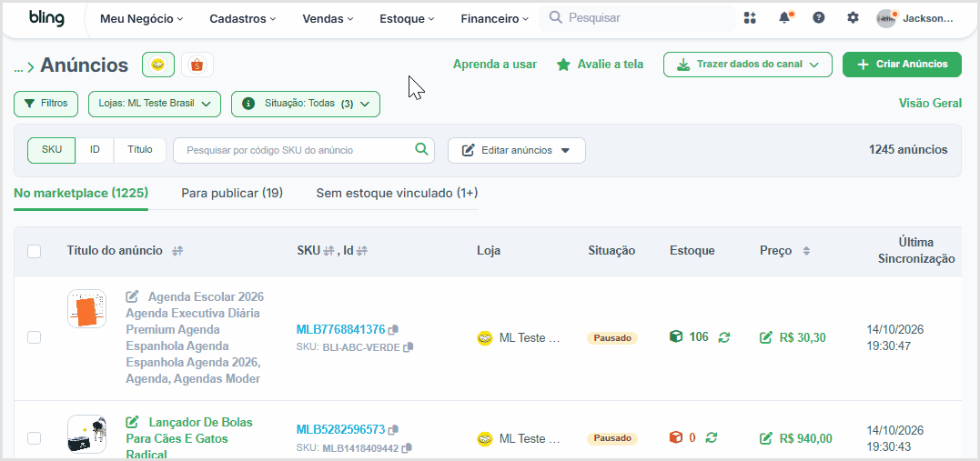The height and width of the screenshot is (461, 980).
Task: Copy ID MLB5282596573 icon
Action: pyautogui.click(x=393, y=430)
